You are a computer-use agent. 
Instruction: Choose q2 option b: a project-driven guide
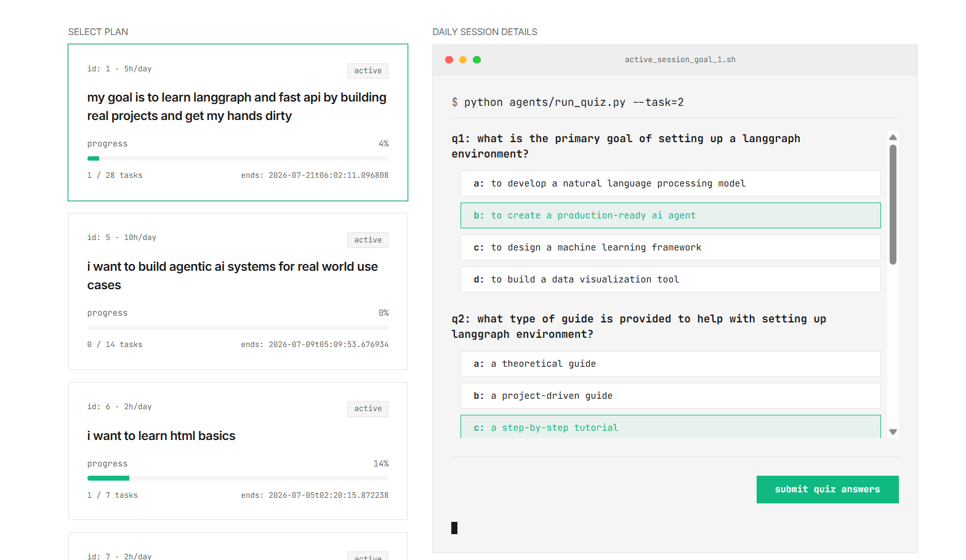670,396
